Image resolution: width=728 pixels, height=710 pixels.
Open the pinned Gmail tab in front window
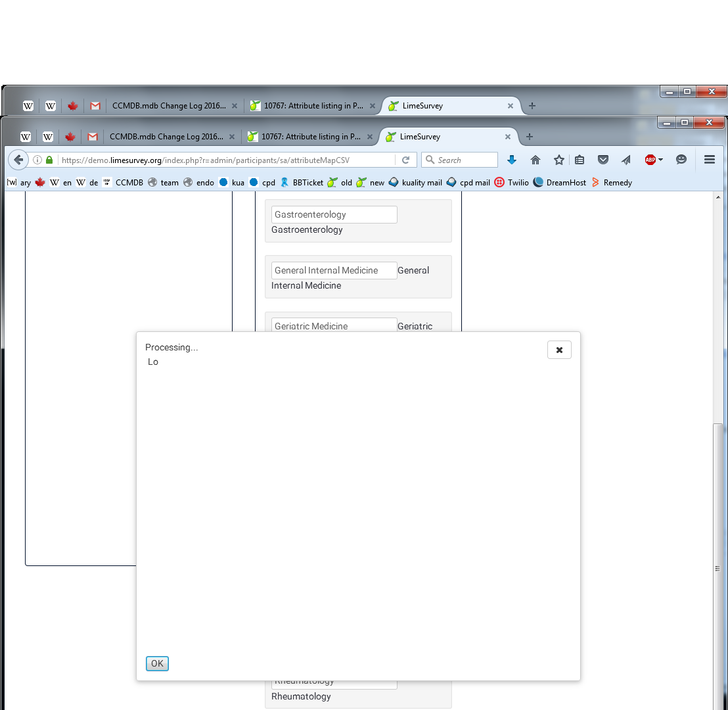coord(93,137)
